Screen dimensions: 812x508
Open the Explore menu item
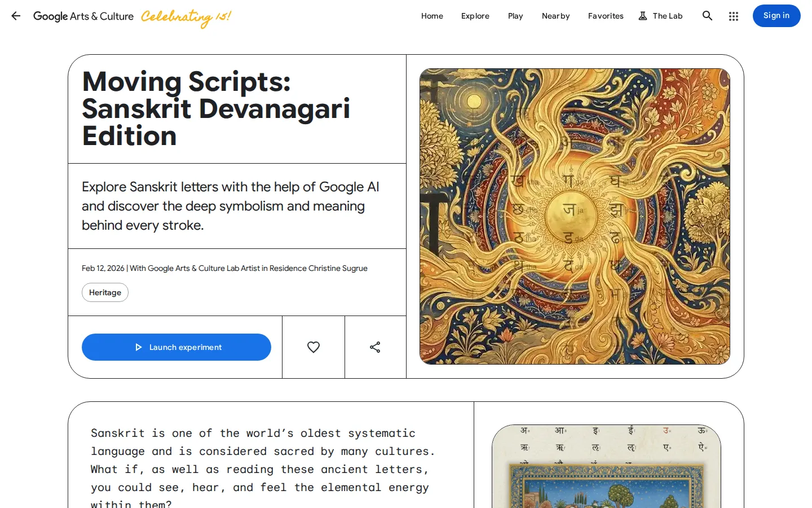(x=475, y=16)
